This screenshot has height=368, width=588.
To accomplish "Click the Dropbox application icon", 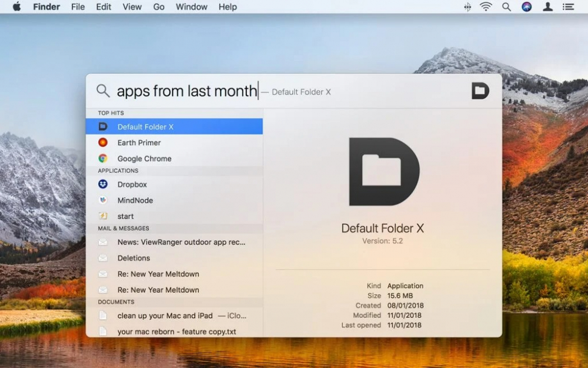I will [x=103, y=184].
